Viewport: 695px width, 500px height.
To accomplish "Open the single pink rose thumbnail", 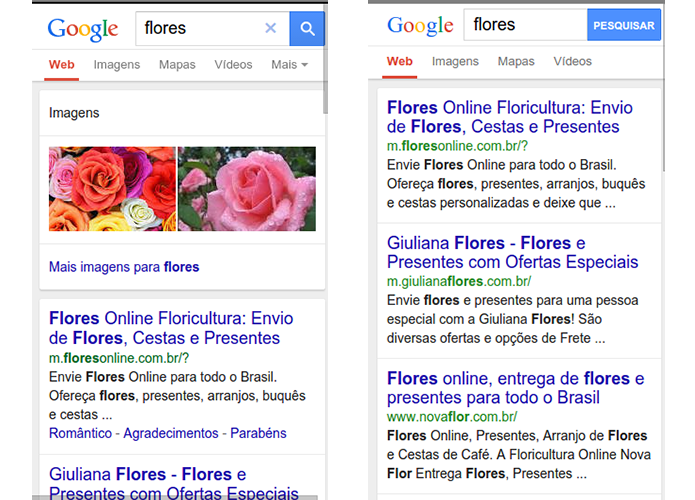I will [x=247, y=189].
